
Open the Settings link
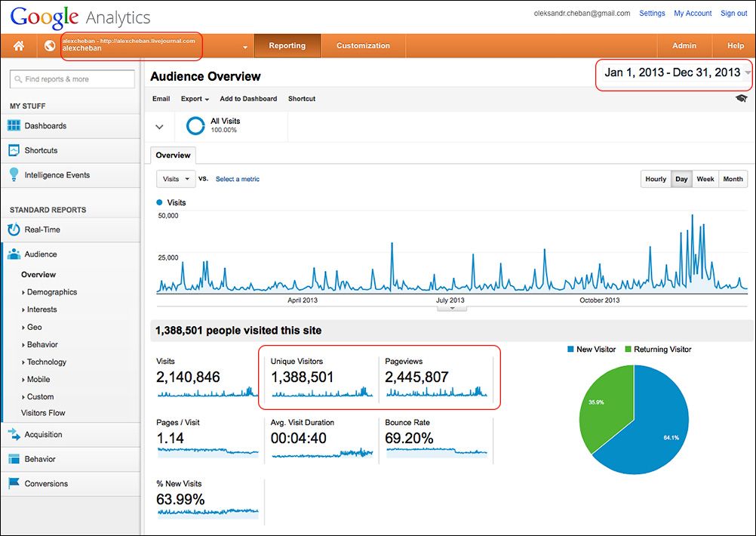click(652, 14)
